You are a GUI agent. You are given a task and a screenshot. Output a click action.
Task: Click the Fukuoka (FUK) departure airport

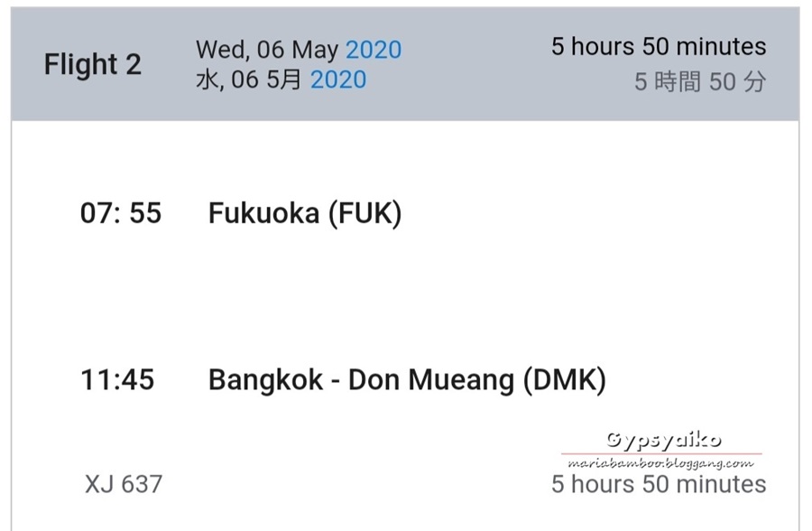(x=305, y=213)
